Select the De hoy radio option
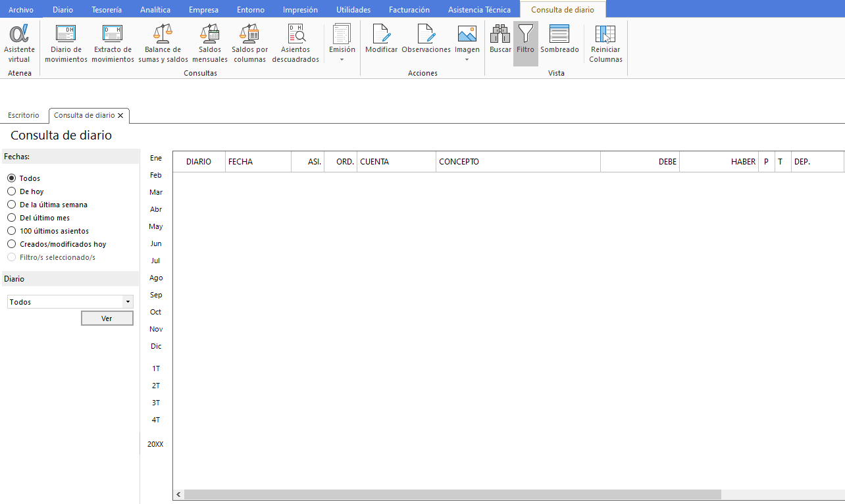Image resolution: width=845 pixels, height=504 pixels. pyautogui.click(x=11, y=191)
